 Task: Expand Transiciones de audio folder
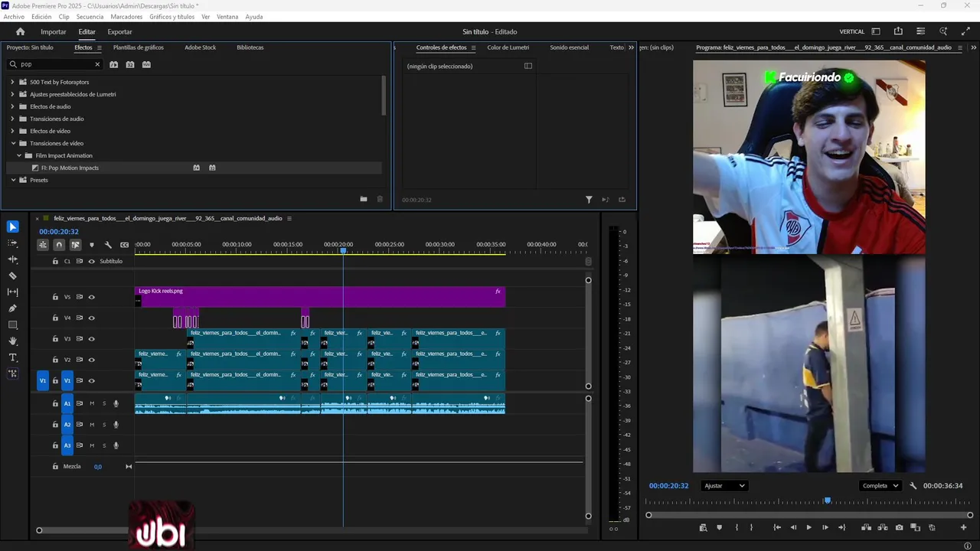click(12, 119)
